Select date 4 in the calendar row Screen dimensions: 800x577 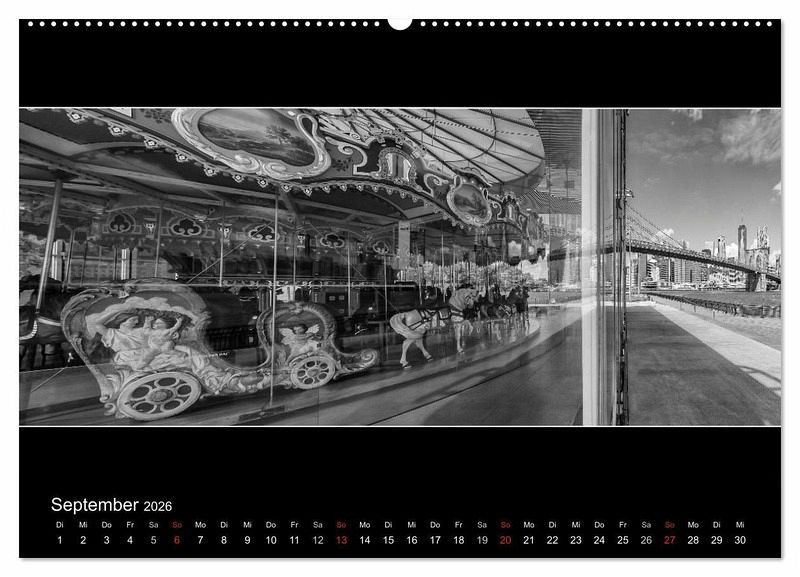(130, 540)
